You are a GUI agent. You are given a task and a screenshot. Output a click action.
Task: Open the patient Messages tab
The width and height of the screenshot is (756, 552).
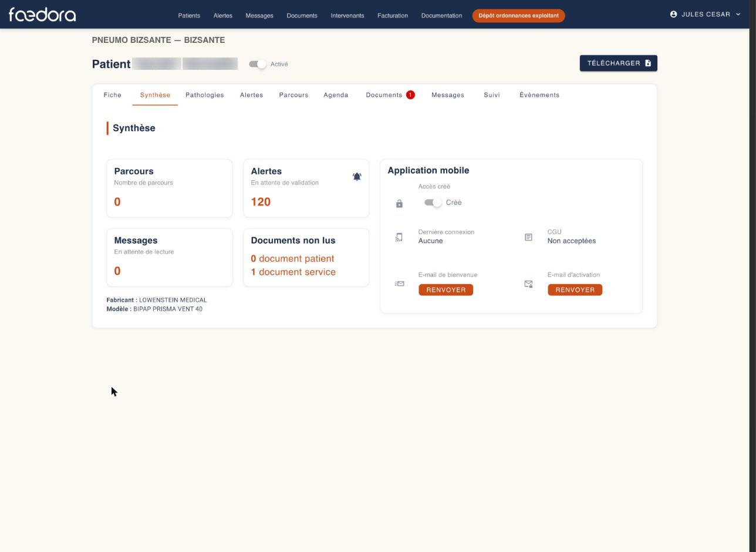[448, 95]
